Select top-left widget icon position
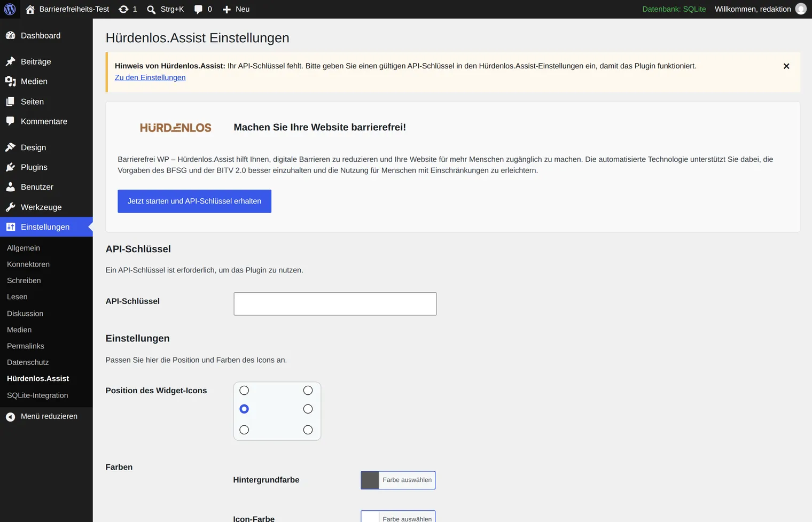The image size is (812, 522). pos(244,391)
